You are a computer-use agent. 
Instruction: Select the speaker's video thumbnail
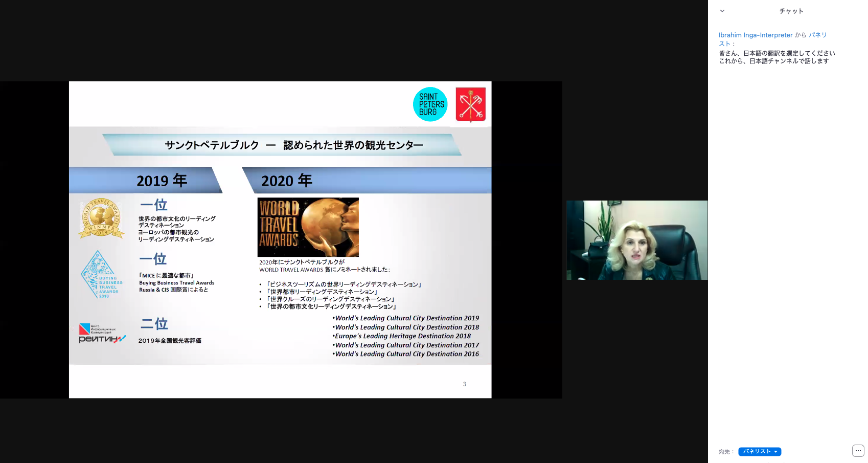pos(636,240)
